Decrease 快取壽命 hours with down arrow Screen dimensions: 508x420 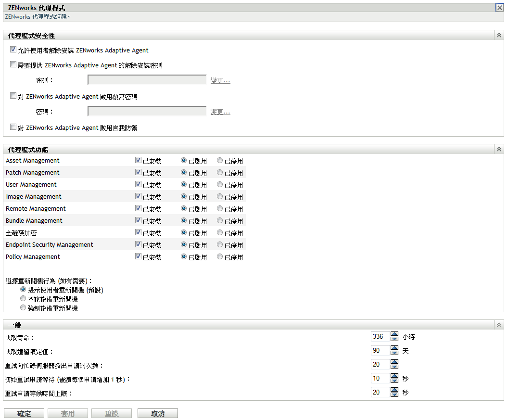pos(394,339)
